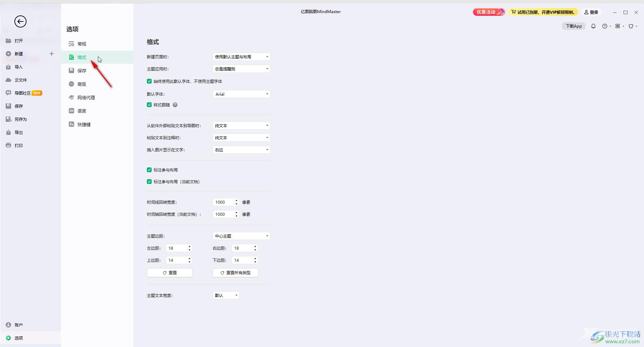Click the 左边距 value field
The image size is (644, 347).
[x=176, y=248]
